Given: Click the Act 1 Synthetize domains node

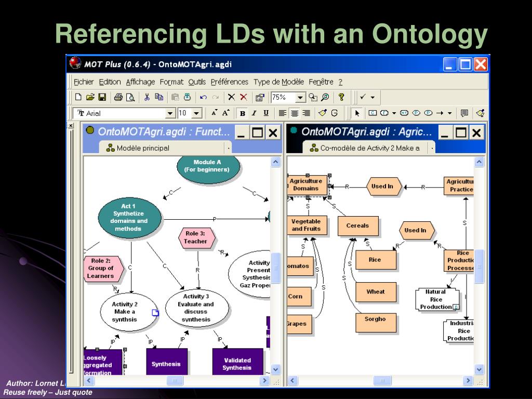Looking at the screenshot, I should (129, 218).
